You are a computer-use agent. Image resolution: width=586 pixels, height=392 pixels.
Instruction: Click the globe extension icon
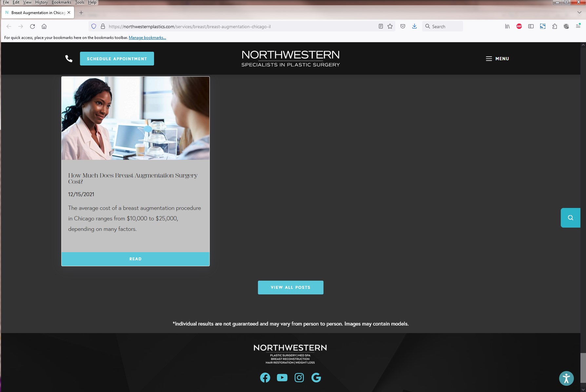point(566,27)
